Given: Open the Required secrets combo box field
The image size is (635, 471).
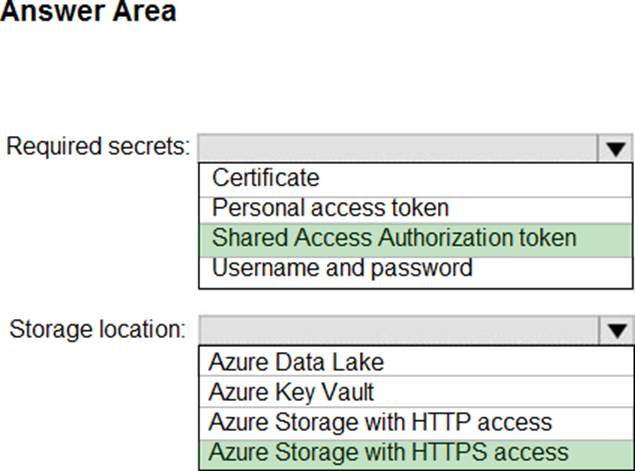Looking at the screenshot, I should (398, 149).
